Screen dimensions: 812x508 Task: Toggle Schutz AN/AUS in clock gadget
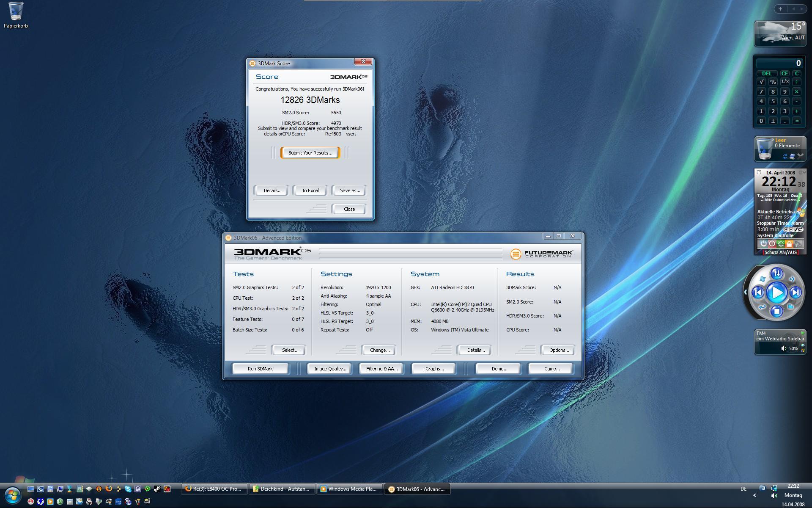pyautogui.click(x=780, y=252)
